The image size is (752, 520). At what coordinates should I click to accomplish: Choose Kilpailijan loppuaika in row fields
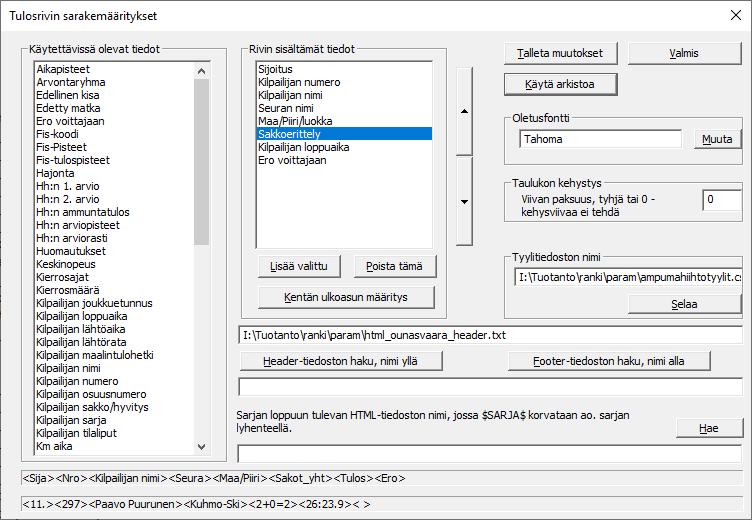click(x=304, y=146)
